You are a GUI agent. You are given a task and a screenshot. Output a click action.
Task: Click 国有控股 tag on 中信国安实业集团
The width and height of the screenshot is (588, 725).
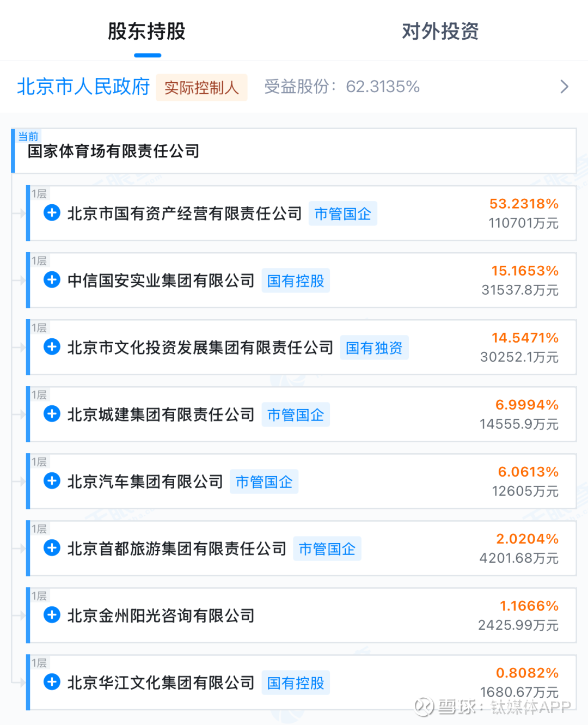click(x=296, y=281)
